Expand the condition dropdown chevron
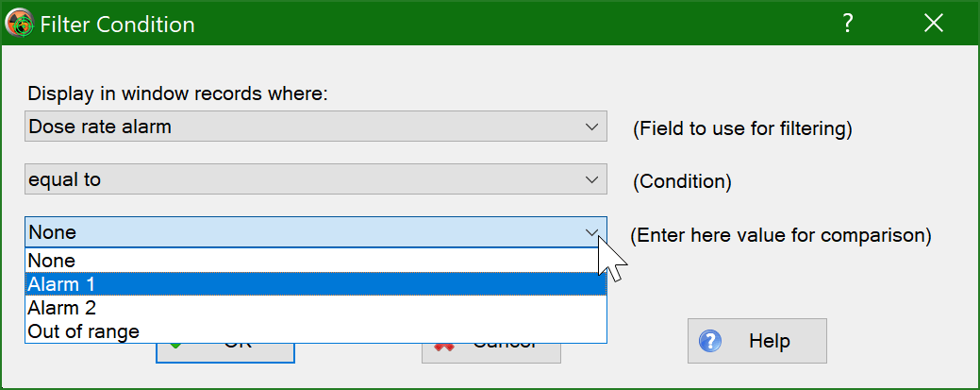 [x=591, y=180]
